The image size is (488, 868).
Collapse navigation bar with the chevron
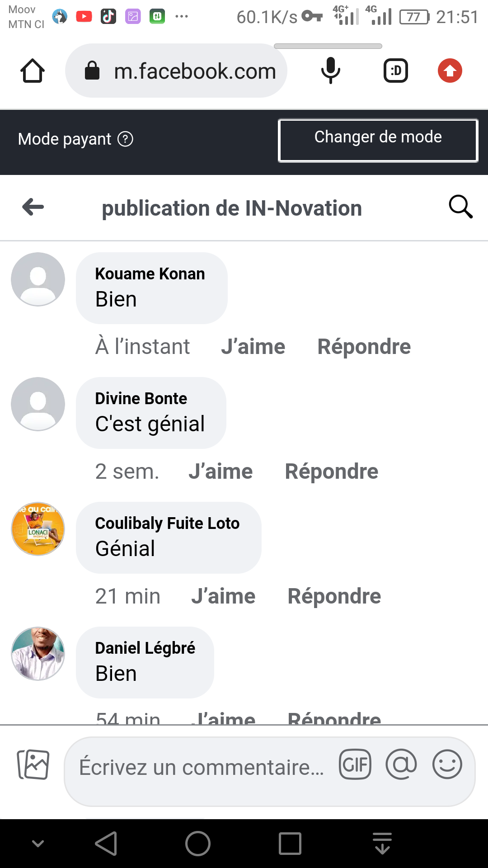tap(38, 843)
